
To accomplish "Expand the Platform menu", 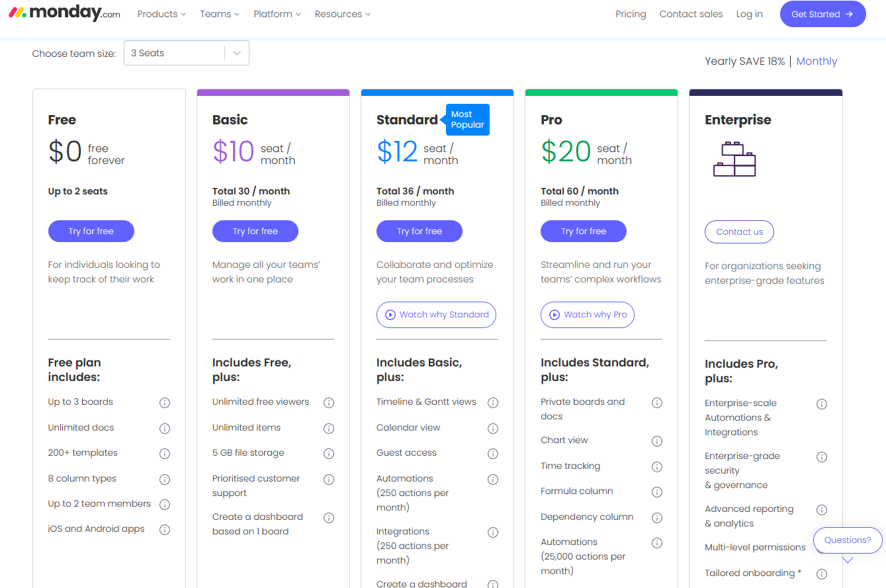I will coord(277,14).
